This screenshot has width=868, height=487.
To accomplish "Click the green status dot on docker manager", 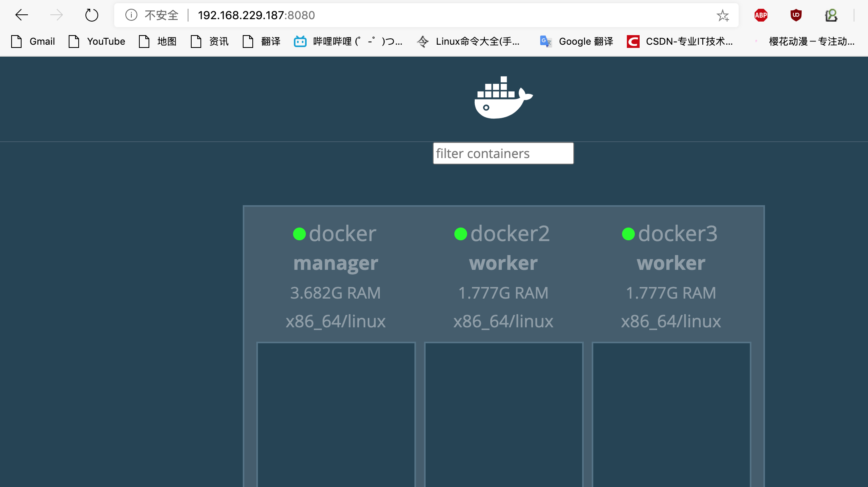I will click(x=299, y=233).
